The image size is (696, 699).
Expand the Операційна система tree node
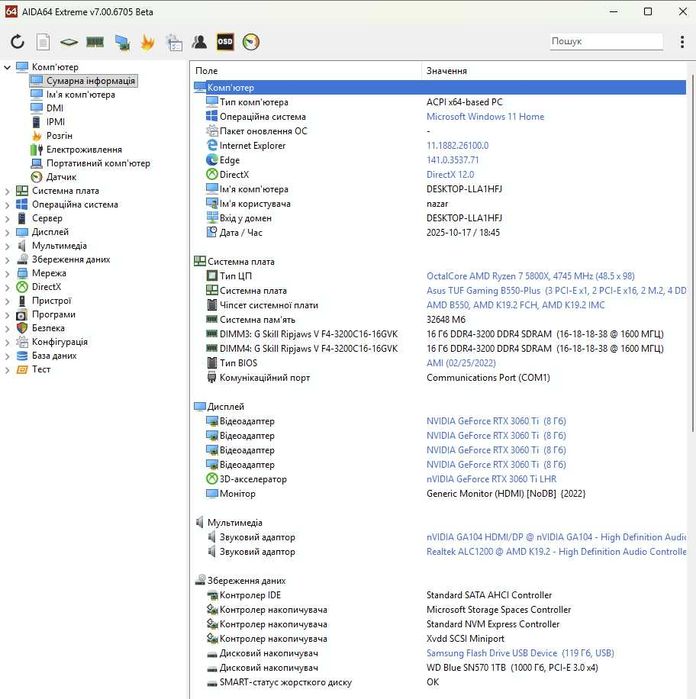[x=7, y=205]
